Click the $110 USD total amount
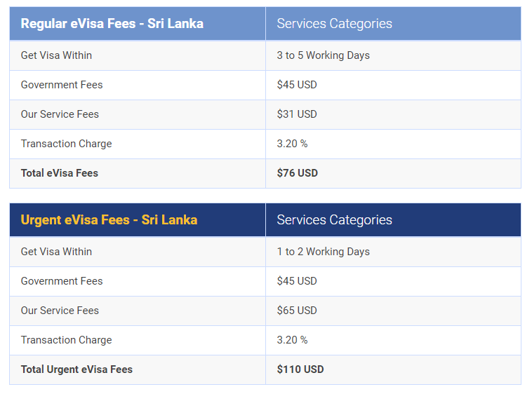 300,369
